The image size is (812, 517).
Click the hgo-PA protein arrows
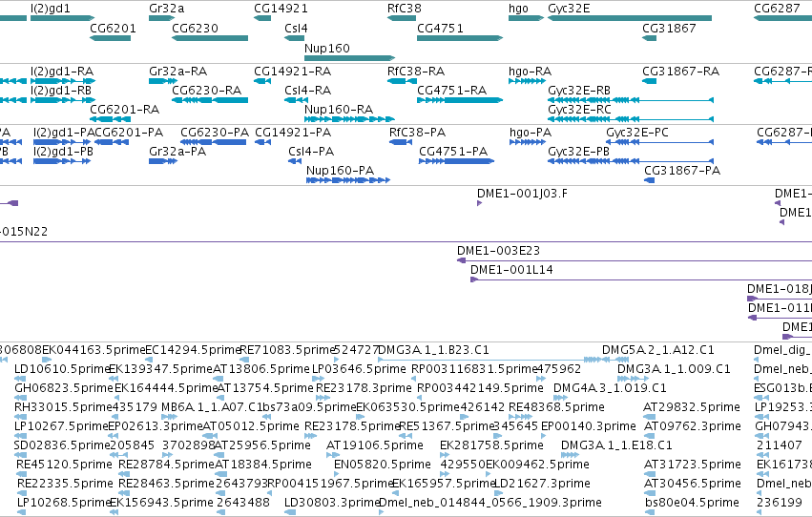pyautogui.click(x=527, y=142)
